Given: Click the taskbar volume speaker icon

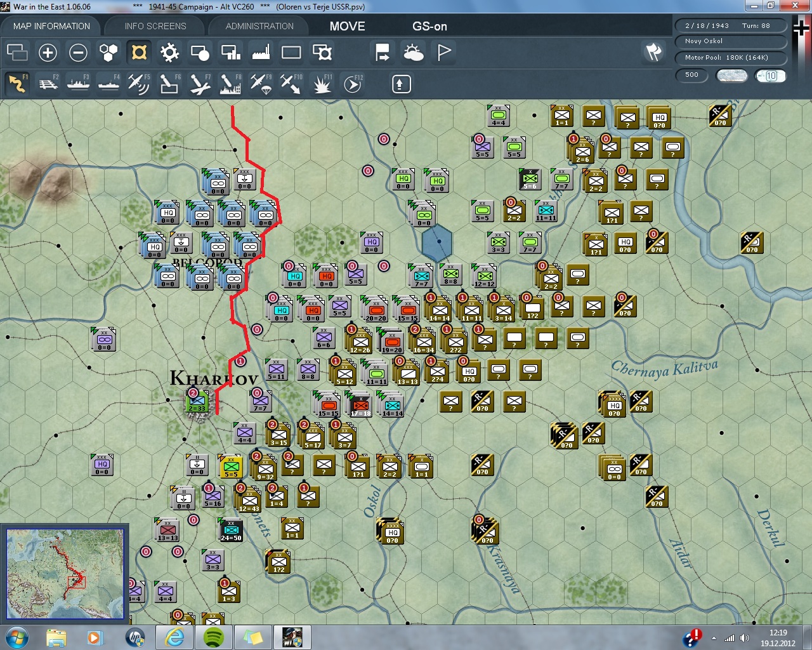Looking at the screenshot, I should coord(745,638).
